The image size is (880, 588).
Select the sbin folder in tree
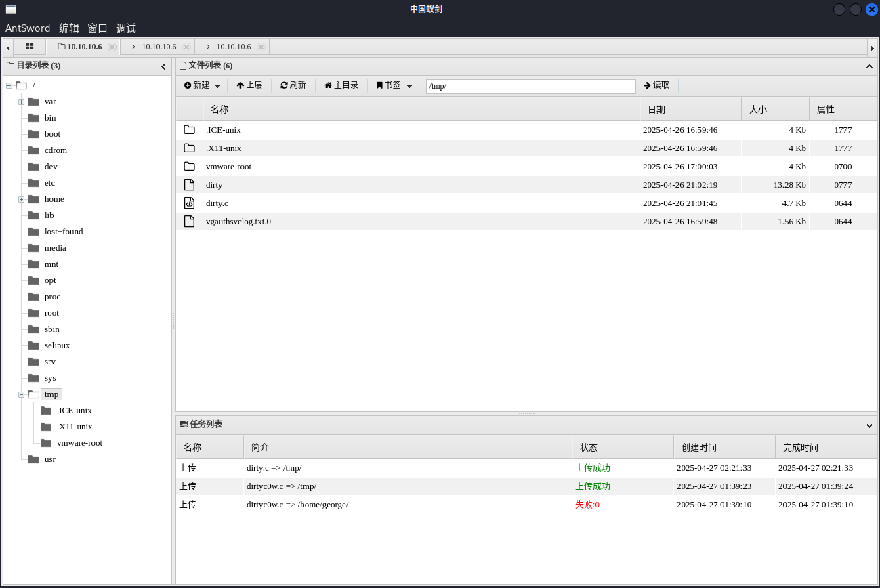click(52, 329)
